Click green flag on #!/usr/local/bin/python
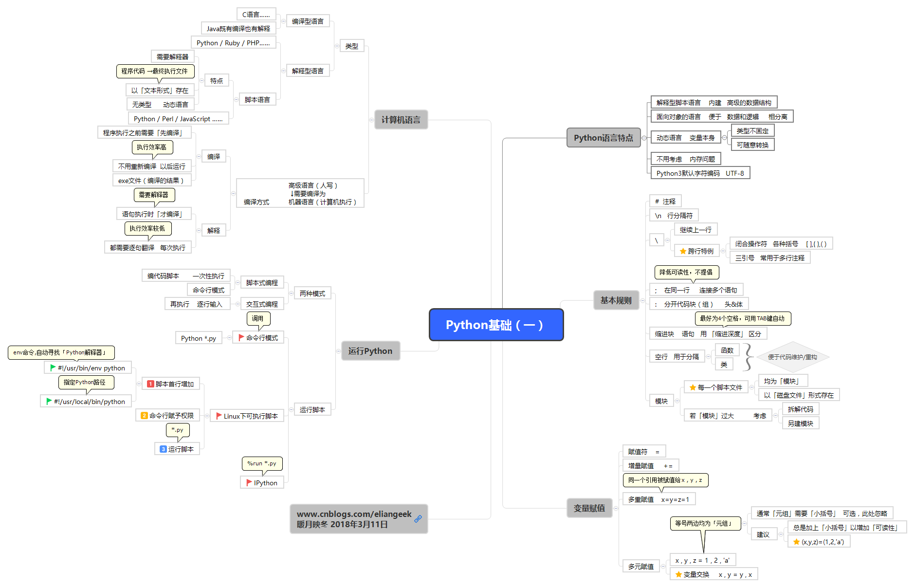915x588 pixels. point(49,401)
